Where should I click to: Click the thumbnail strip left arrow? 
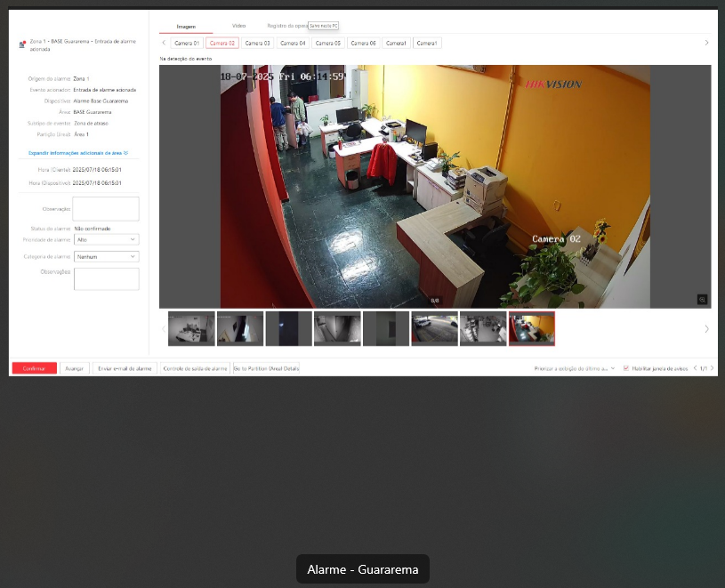coord(163,328)
